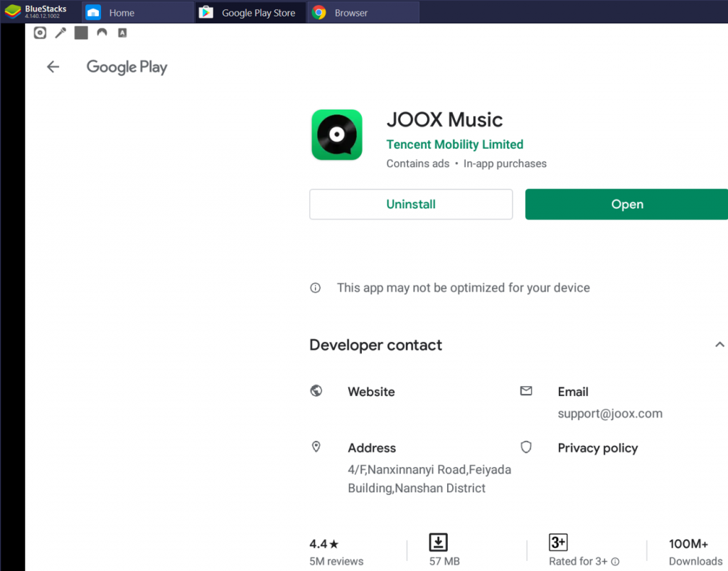Click the Email label
Image resolution: width=728 pixels, height=571 pixels.
point(573,392)
